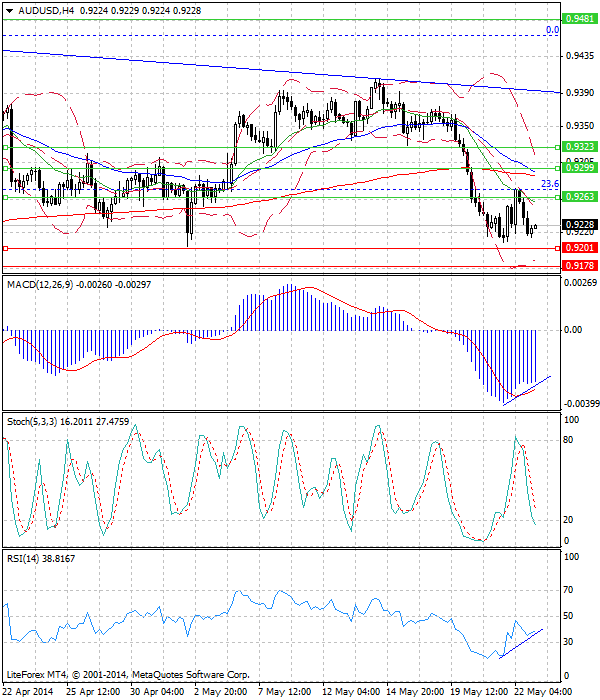
Task: Grab the left handle of 0.9178 line
Action: tap(6, 266)
